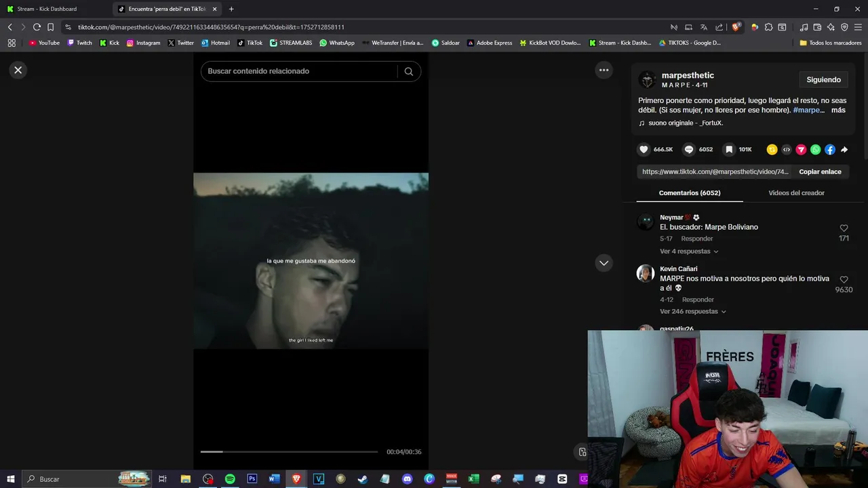This screenshot has height=488, width=868.
Task: Open Todos los marcadores folder
Action: (831, 43)
